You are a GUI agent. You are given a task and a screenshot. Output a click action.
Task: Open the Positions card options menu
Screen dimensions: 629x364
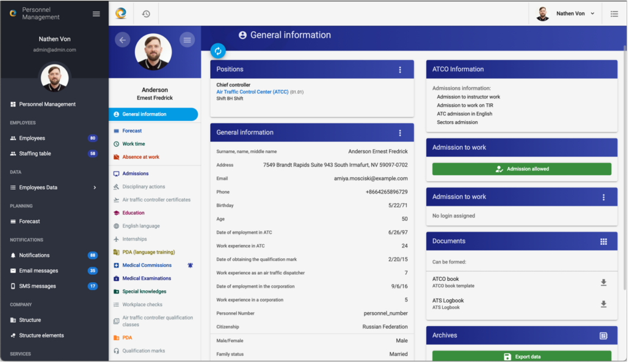coord(400,70)
